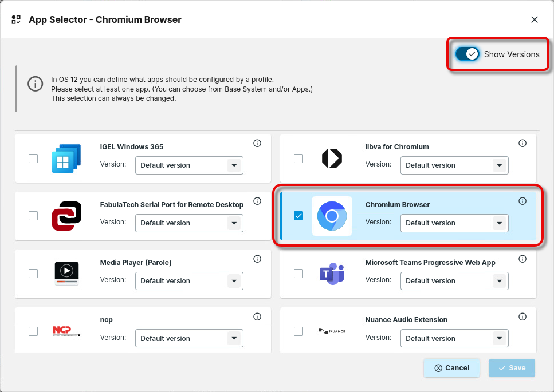Click the FabulaTech Serial Port app icon

pos(66,216)
